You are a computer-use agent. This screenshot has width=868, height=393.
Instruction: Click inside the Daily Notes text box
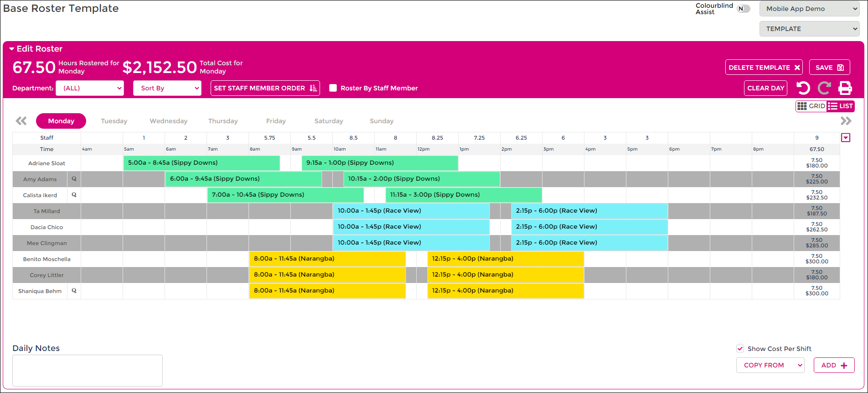(88, 371)
